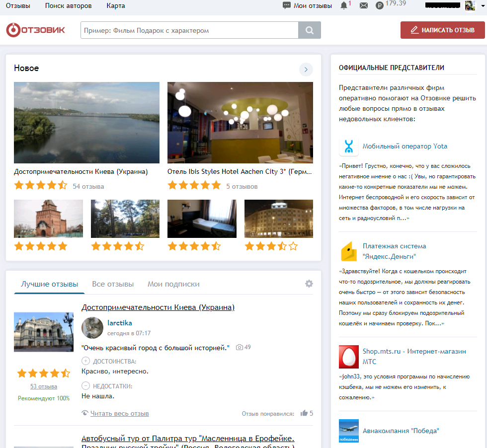Screen dimensions: 487x448
Task: Focus the search input field
Action: tap(189, 30)
